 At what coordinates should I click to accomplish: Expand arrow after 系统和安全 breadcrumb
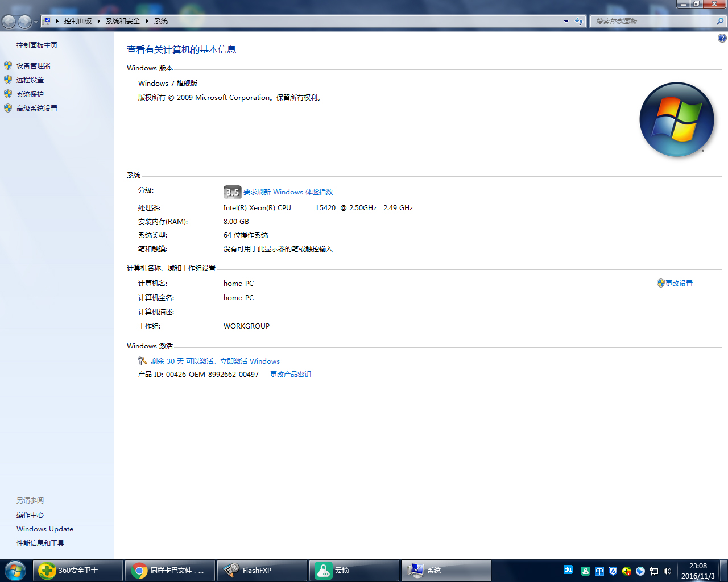147,21
